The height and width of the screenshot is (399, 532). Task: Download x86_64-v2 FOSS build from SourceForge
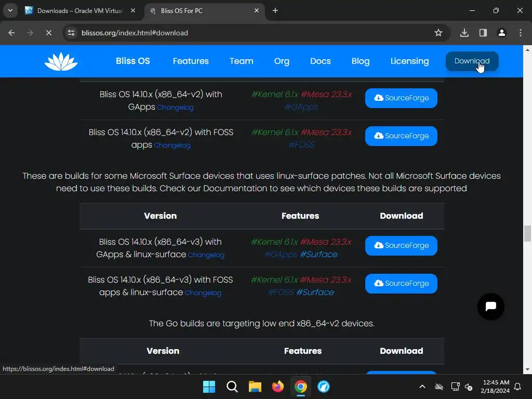pyautogui.click(x=401, y=136)
